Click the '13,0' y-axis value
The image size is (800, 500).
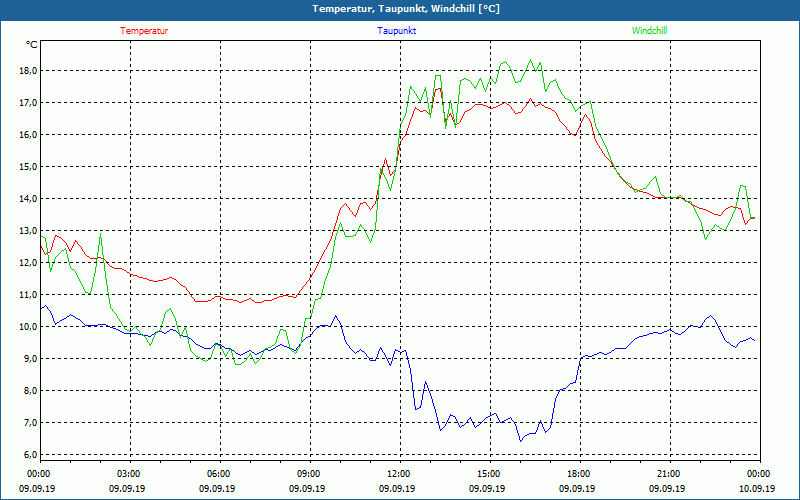tap(29, 231)
